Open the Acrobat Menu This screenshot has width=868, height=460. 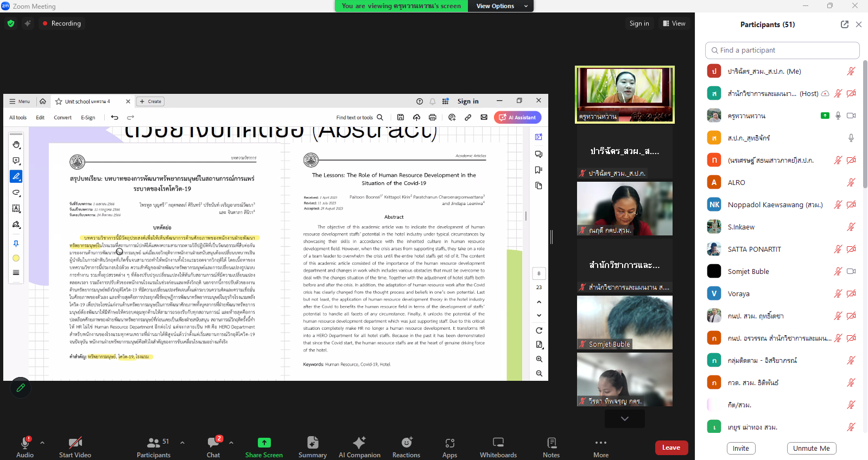[20, 101]
